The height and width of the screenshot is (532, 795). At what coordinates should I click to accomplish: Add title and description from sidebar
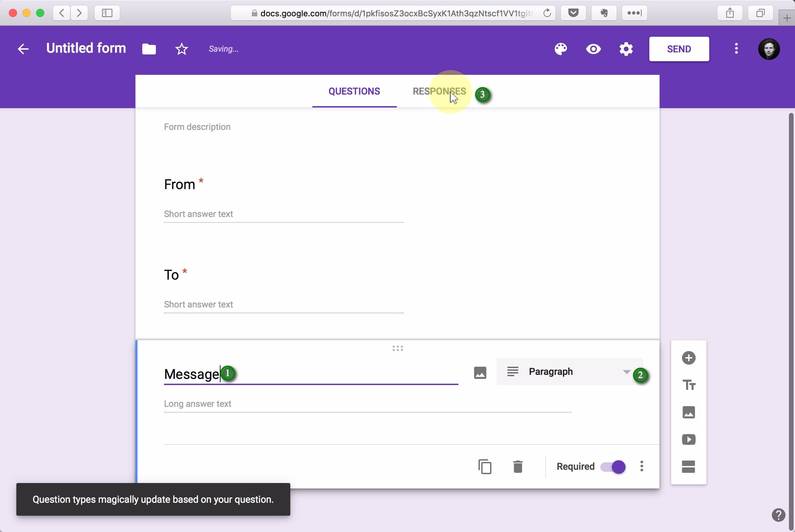click(689, 385)
